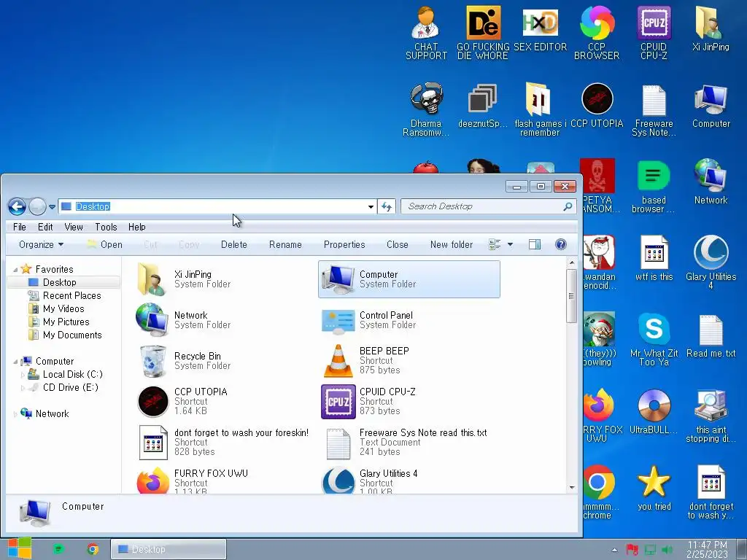Screen dimensions: 747x560
Task: Click the based browser desktop icon
Action: click(x=654, y=187)
